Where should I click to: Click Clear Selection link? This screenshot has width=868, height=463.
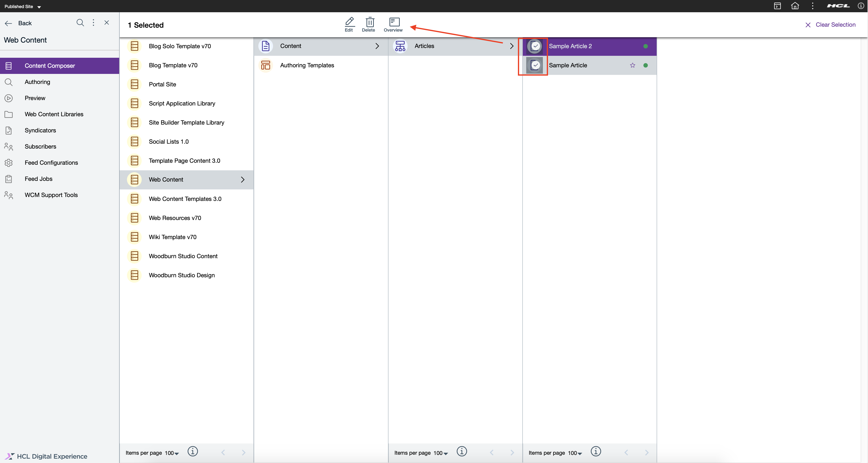831,25
